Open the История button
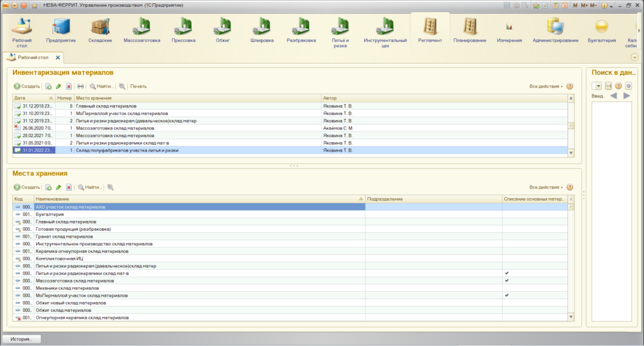Image resolution: width=644 pixels, height=346 pixels. 21,339
